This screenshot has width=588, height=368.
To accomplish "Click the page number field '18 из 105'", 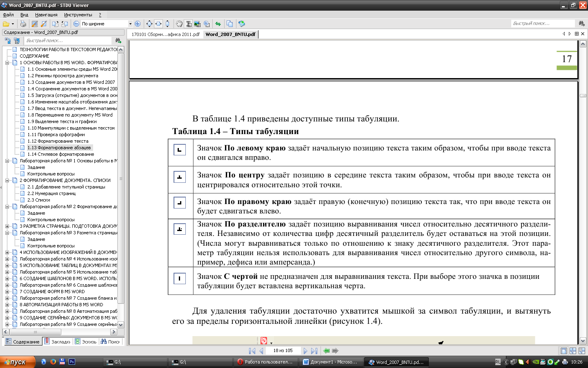I will pos(283,351).
